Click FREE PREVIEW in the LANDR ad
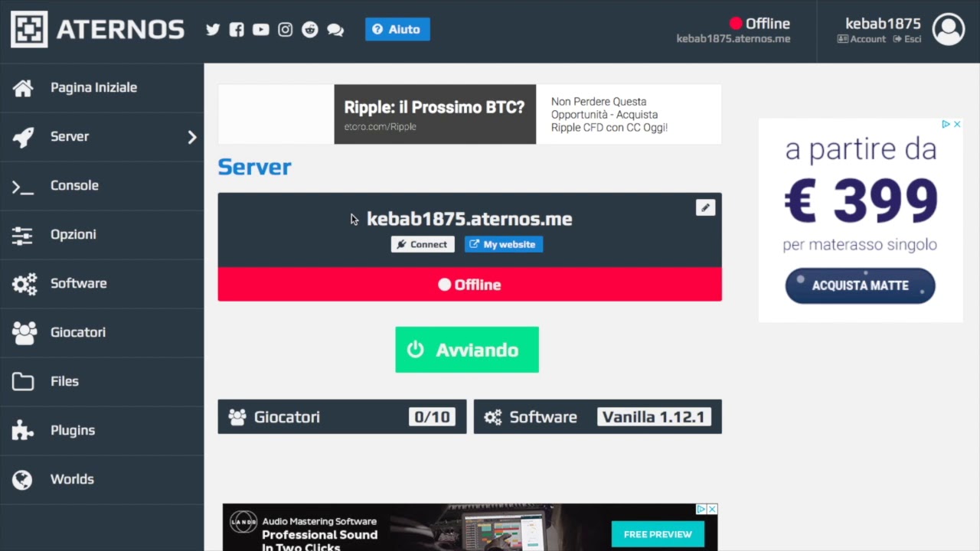Viewport: 980px width, 551px height. point(658,534)
